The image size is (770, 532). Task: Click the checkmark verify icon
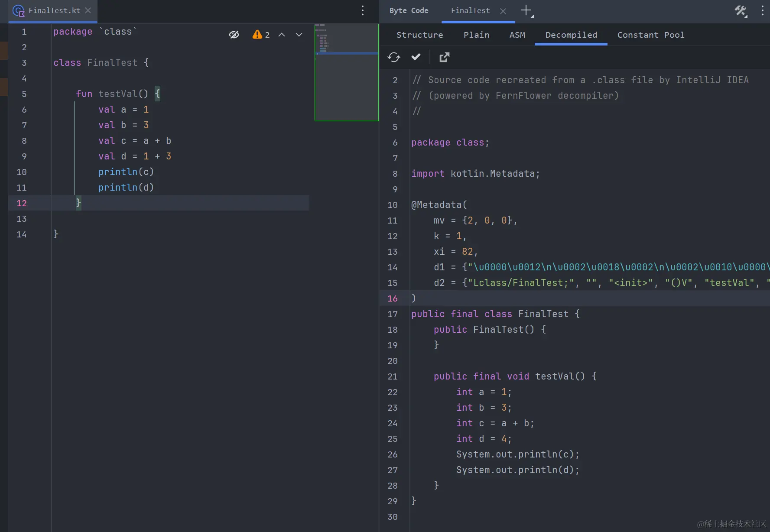pos(416,57)
